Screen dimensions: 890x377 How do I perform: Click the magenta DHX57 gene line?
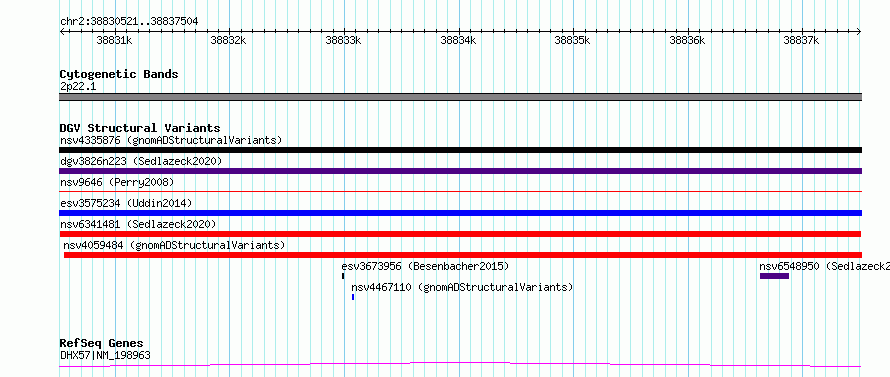pyautogui.click(x=460, y=365)
